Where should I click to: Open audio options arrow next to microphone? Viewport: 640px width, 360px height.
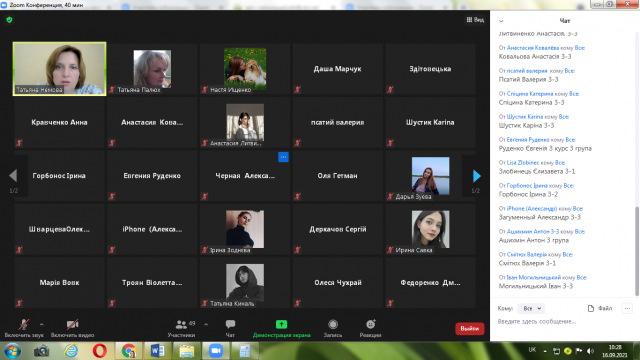(x=42, y=324)
